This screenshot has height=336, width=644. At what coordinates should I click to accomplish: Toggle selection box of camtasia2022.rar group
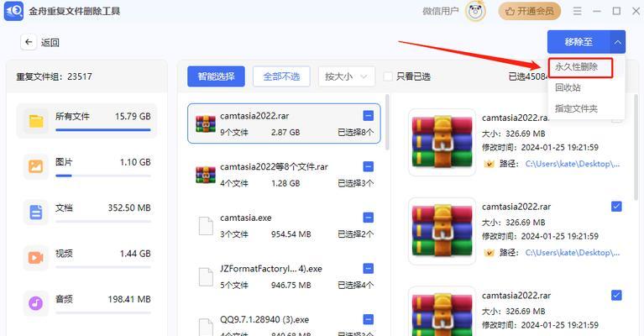[x=369, y=116]
